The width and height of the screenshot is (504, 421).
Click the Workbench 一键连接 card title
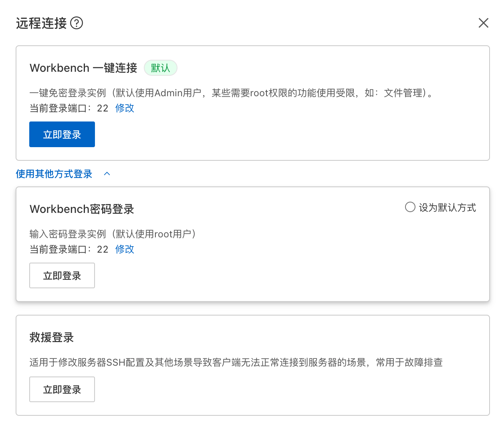83,68
